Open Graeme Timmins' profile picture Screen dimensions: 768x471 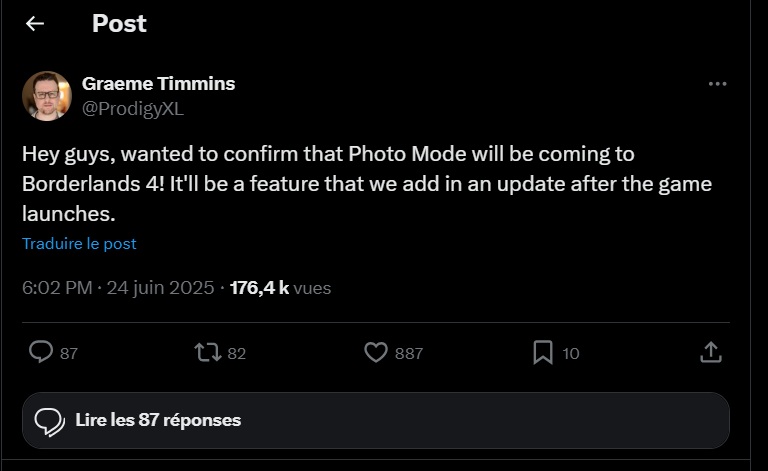[x=47, y=96]
